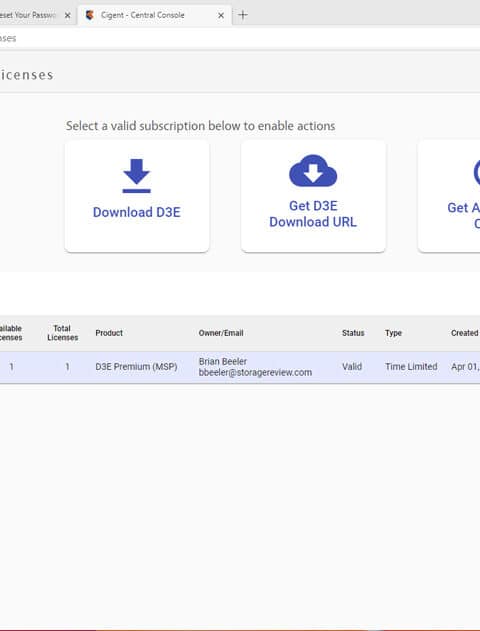This screenshot has height=631, width=480.
Task: Sort by Created column header
Action: [465, 333]
